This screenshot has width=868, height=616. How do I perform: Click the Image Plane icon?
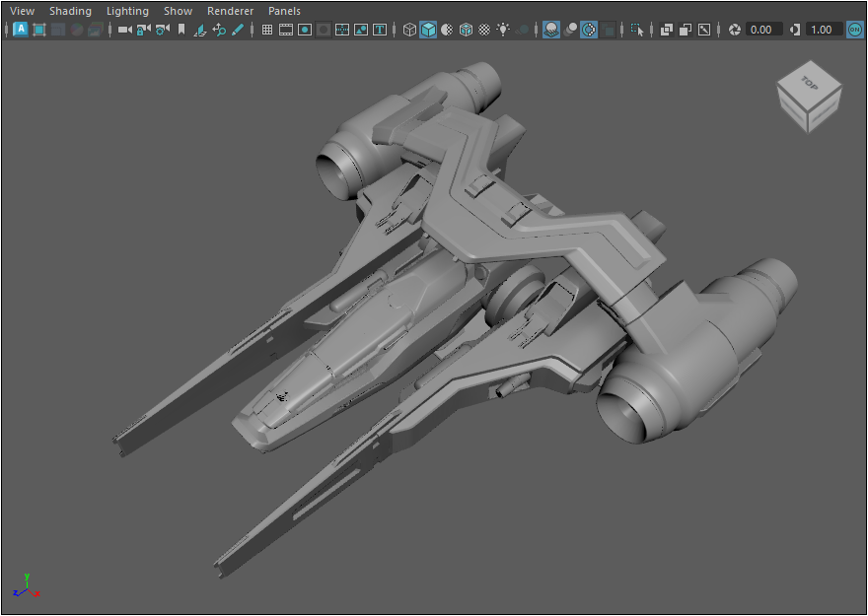tap(200, 30)
